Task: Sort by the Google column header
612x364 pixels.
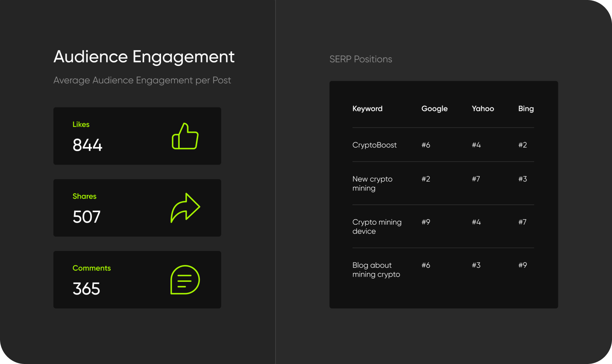Action: coord(434,109)
